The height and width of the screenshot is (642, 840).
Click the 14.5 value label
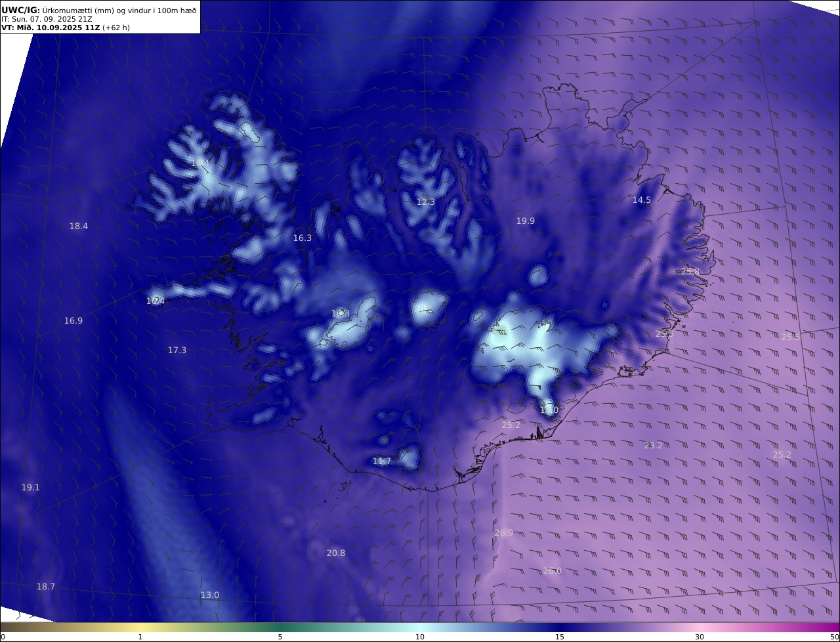click(642, 200)
